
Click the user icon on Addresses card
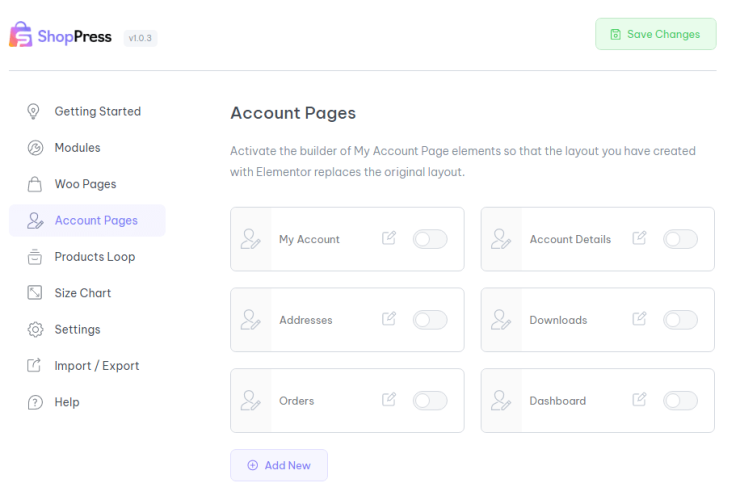coord(250,319)
